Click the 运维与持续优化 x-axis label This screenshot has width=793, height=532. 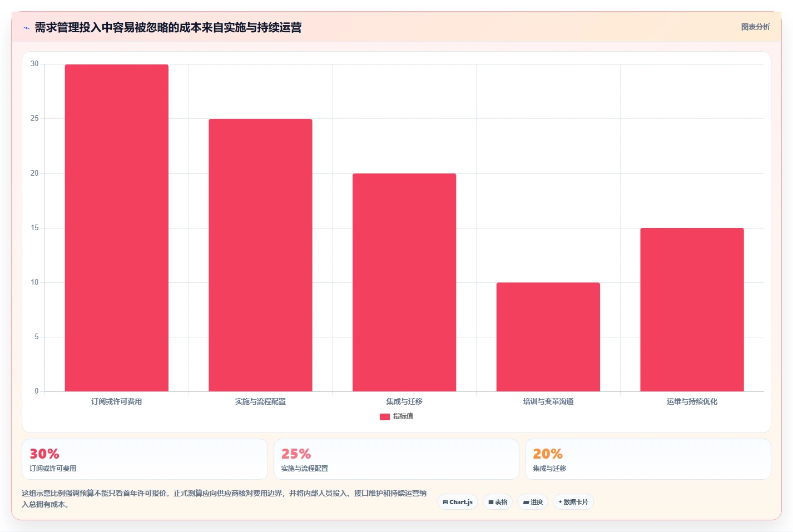tap(692, 401)
